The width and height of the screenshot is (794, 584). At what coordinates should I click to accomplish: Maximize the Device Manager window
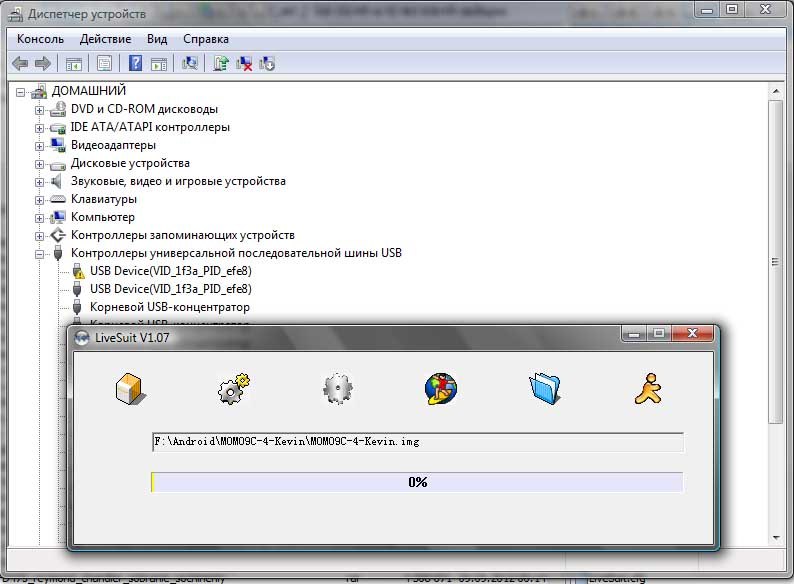(732, 10)
